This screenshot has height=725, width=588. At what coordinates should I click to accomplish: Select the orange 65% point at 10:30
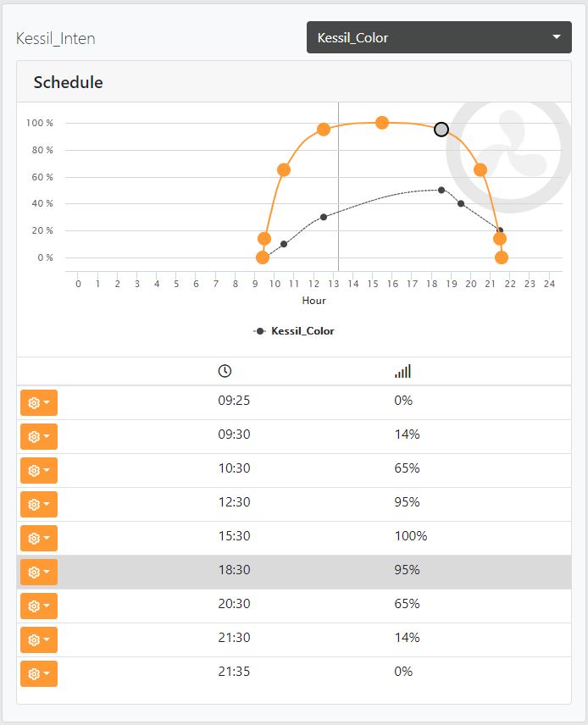[x=284, y=169]
